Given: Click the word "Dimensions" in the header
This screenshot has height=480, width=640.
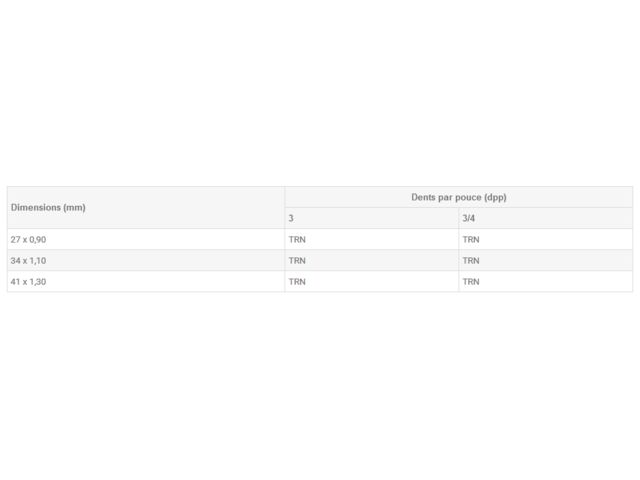Looking at the screenshot, I should (x=36, y=208).
